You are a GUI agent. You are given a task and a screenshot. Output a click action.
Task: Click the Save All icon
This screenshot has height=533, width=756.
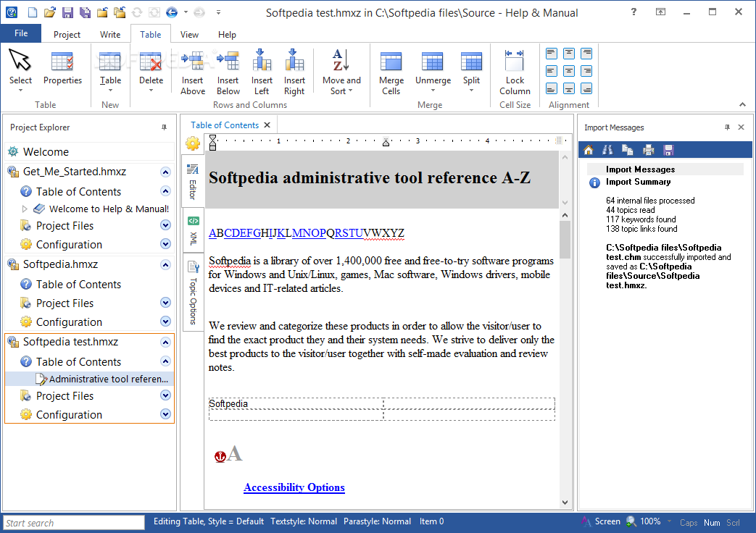[x=85, y=12]
